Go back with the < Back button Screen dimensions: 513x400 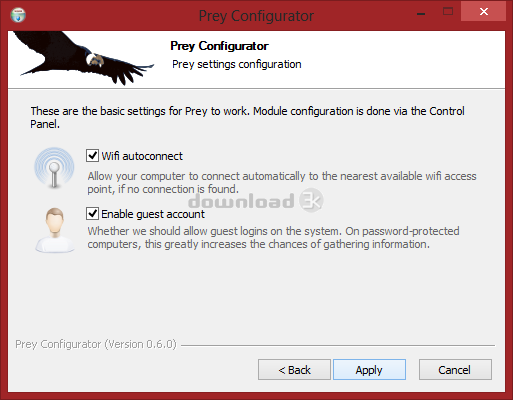click(294, 370)
